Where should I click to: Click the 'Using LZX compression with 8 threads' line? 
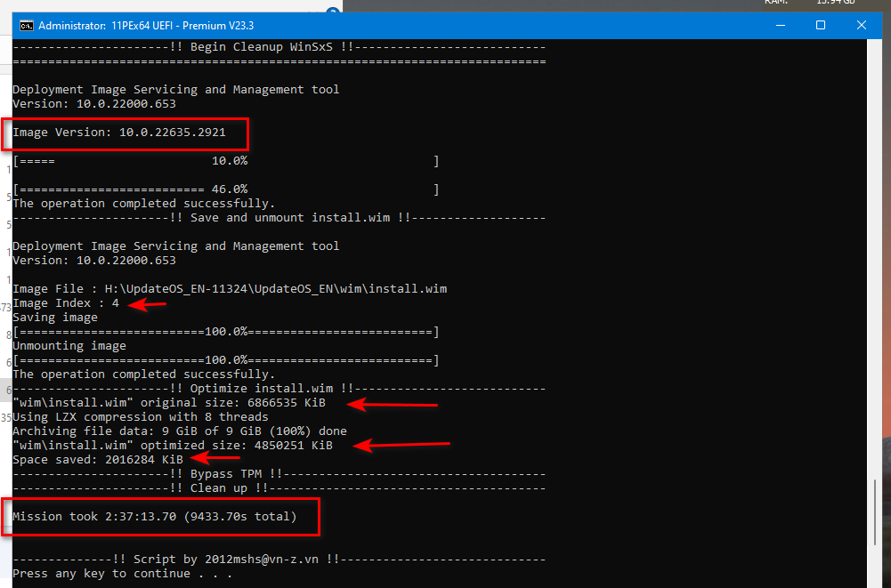click(141, 417)
